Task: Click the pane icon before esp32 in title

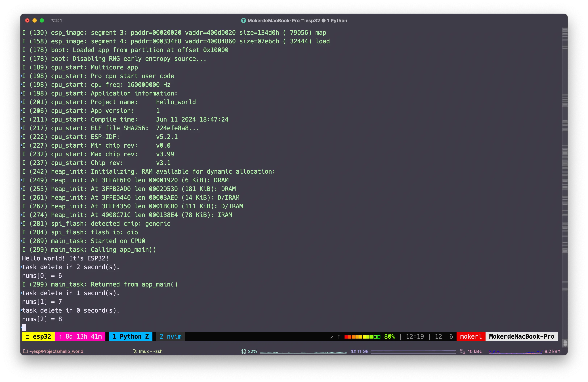Action: coord(302,20)
